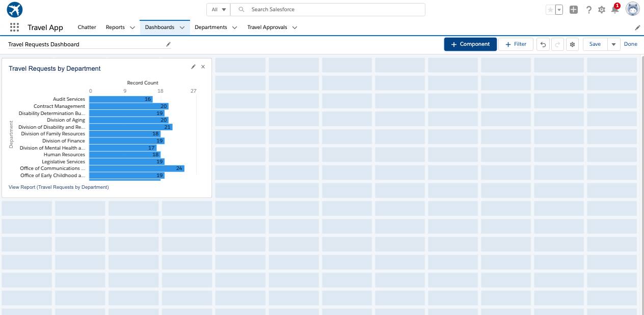Click the + Component button
644x315 pixels.
point(470,44)
